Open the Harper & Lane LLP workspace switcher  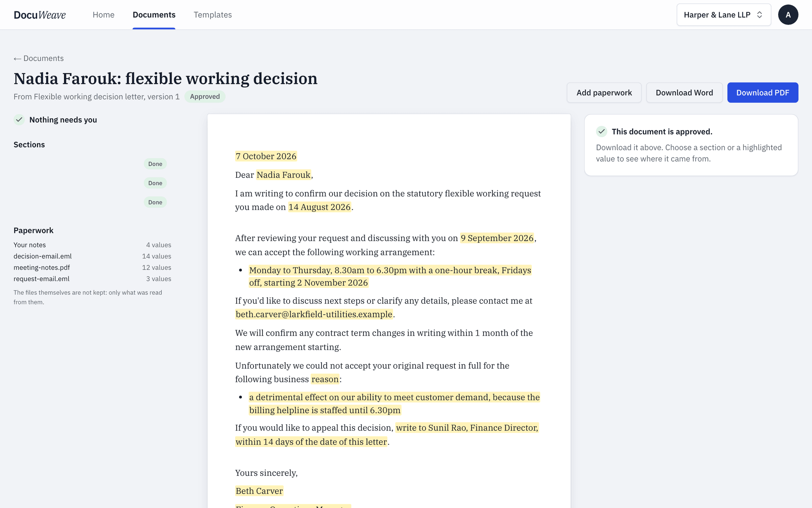[x=724, y=15]
